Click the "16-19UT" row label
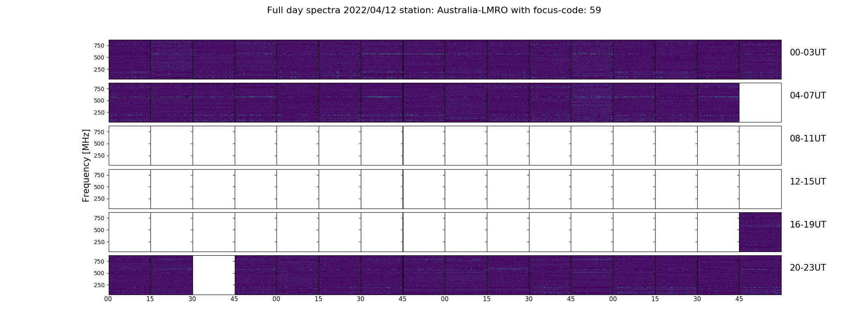The image size is (868, 331). (808, 225)
